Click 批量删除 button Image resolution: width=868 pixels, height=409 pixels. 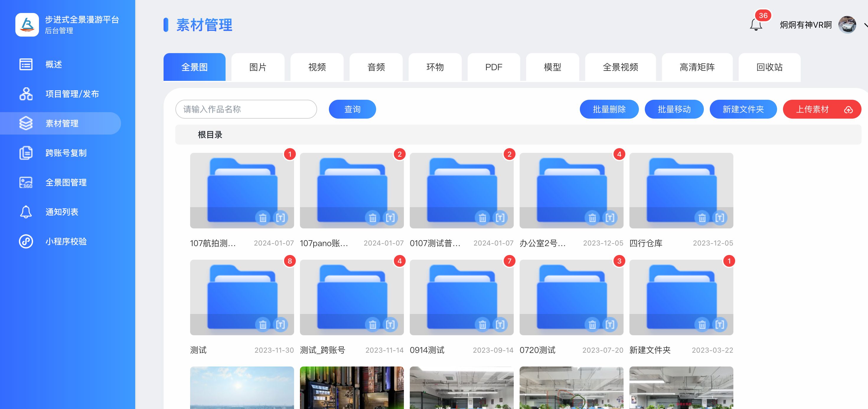(x=609, y=109)
